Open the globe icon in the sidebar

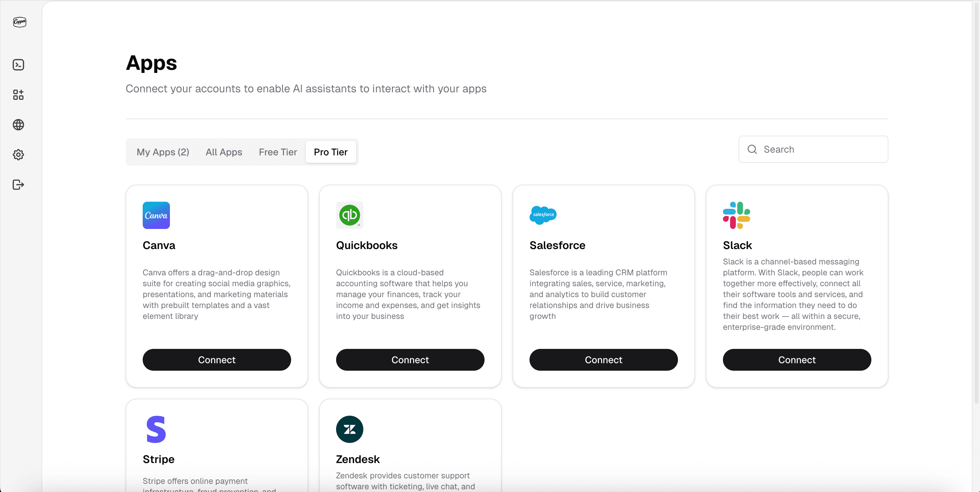coord(18,124)
